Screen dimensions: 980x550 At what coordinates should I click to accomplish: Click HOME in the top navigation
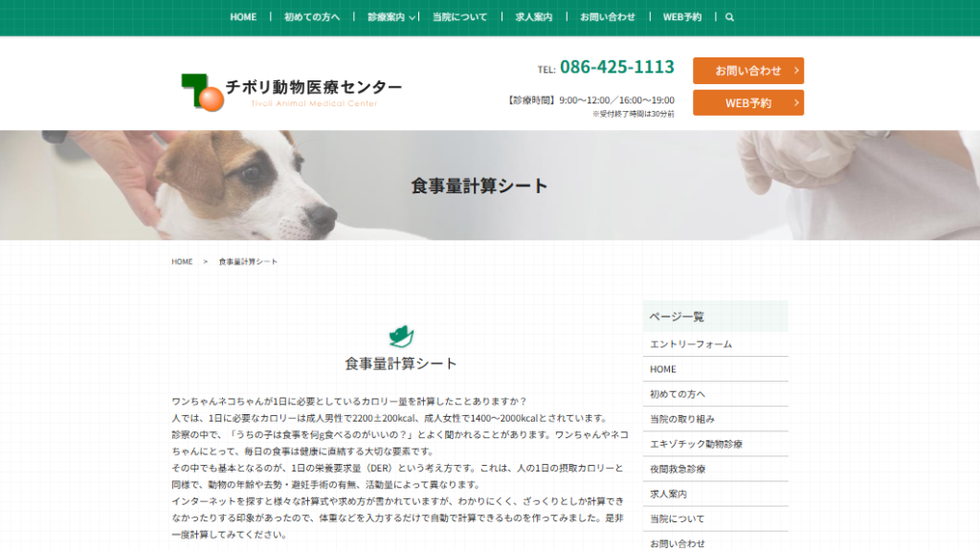[243, 17]
